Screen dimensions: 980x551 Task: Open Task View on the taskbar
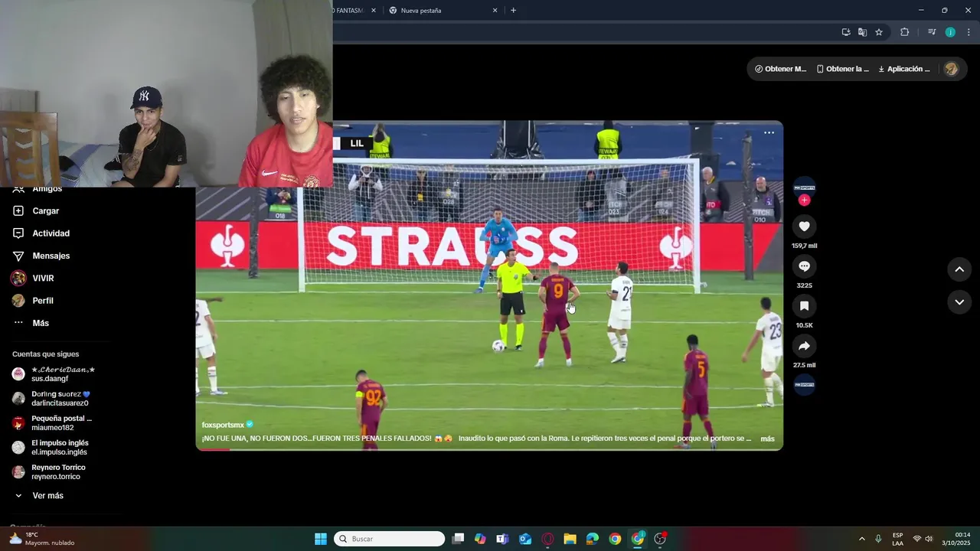[458, 539]
